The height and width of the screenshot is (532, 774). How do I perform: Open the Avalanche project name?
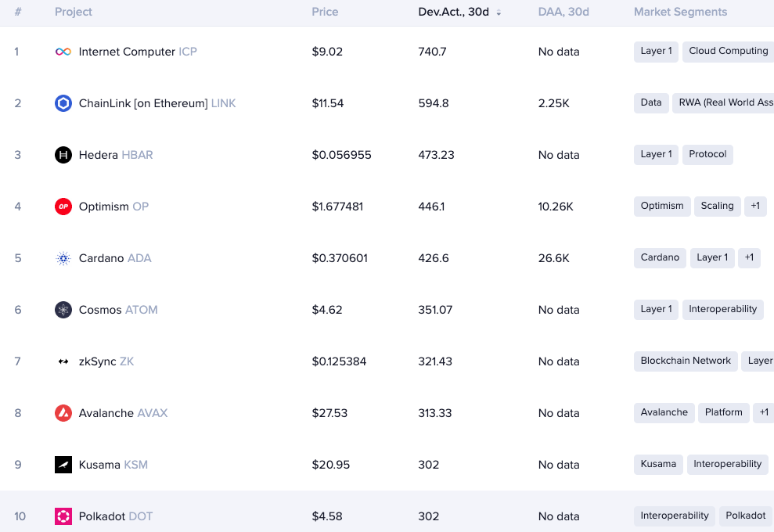106,413
